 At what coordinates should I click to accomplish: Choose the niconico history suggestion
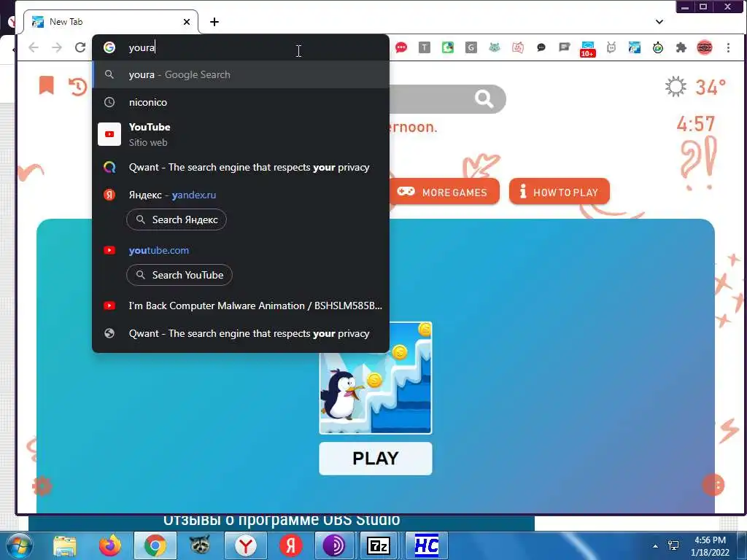coord(241,102)
